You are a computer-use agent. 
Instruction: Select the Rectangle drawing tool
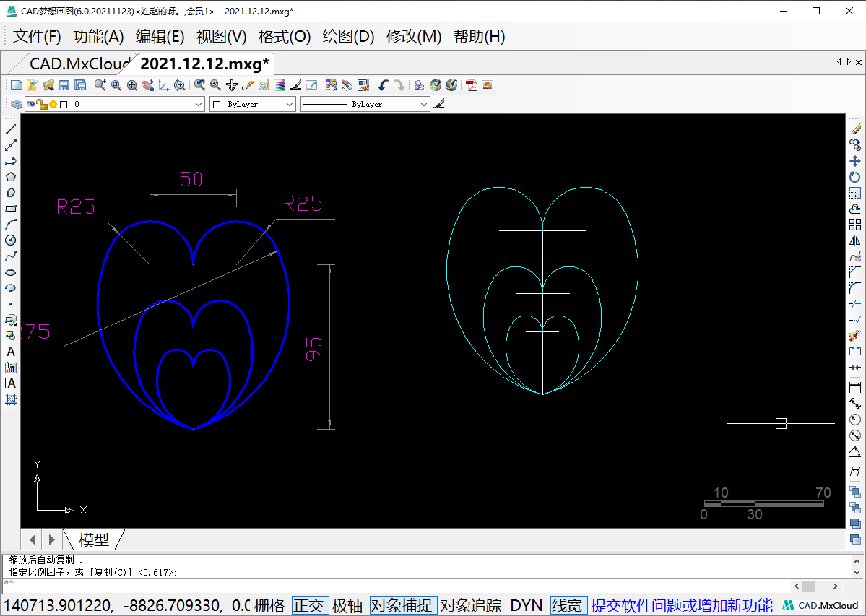[11, 209]
